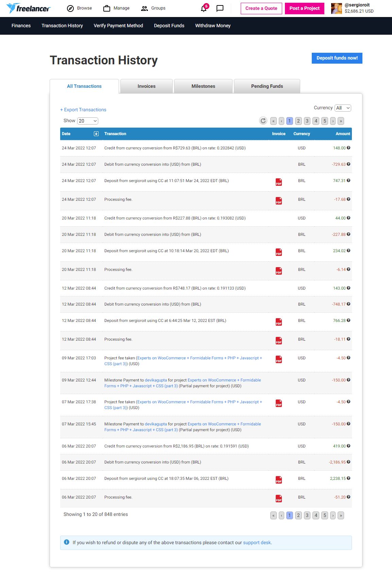Click help icon next to 148.00 amount
Viewport: 392px width, 585px height.
[x=348, y=148]
